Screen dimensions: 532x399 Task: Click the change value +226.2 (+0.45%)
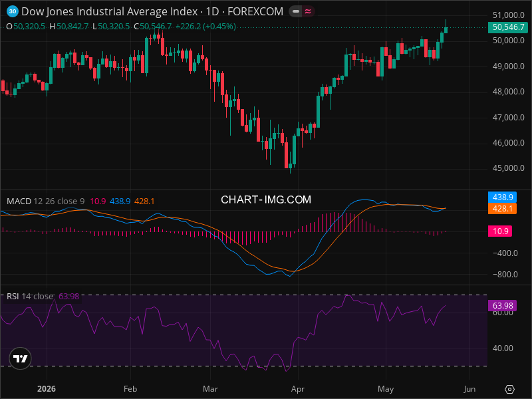[x=205, y=27]
